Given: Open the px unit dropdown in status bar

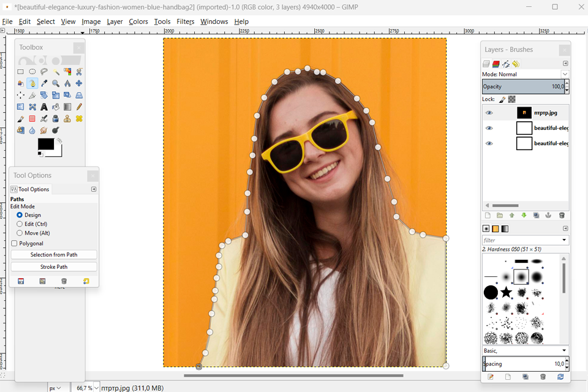Looking at the screenshot, I should coord(55,388).
